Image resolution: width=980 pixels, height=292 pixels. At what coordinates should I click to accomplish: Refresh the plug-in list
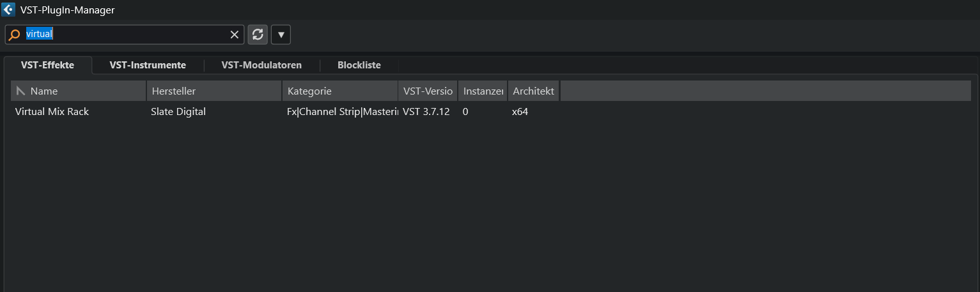258,35
